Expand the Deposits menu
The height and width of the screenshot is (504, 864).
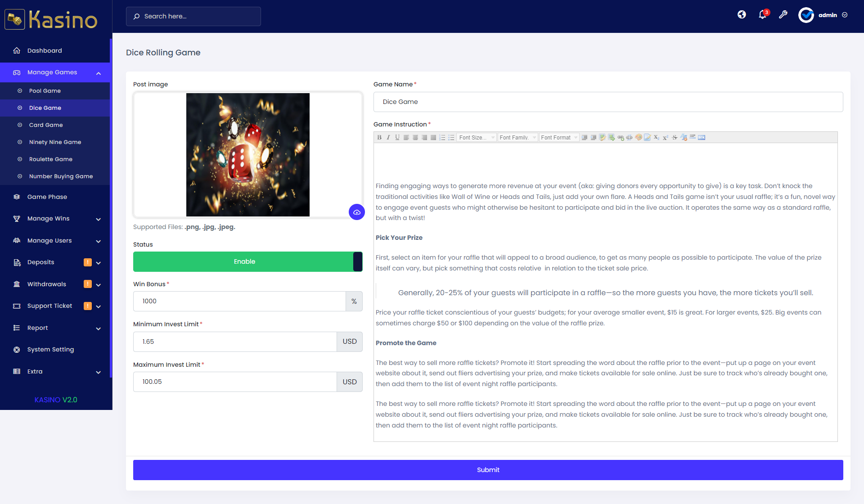click(55, 262)
